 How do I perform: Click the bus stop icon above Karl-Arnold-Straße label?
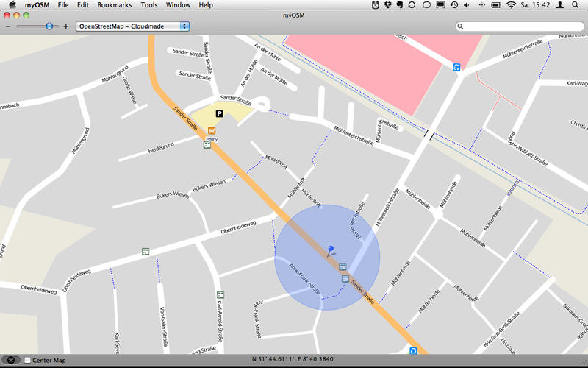pyautogui.click(x=220, y=295)
